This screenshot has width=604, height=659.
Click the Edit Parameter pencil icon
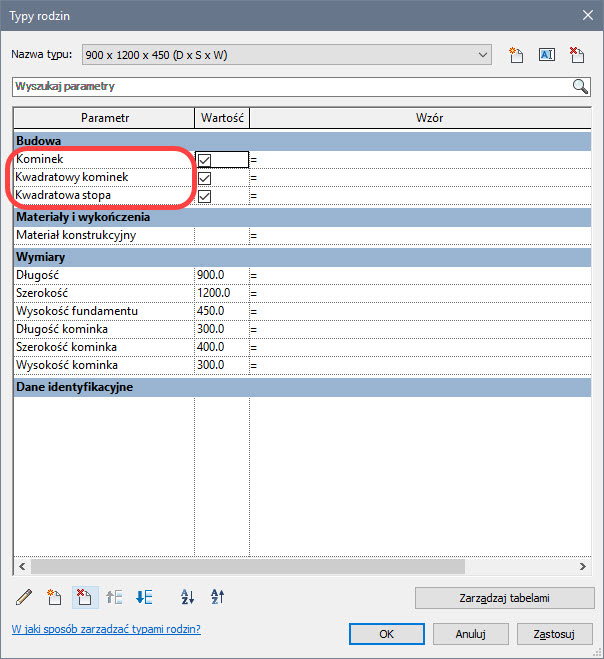pyautogui.click(x=25, y=598)
